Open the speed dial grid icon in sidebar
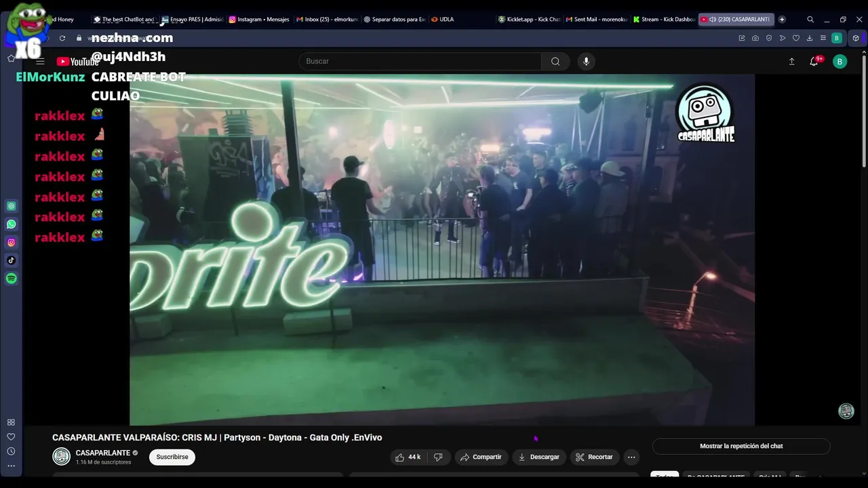 pos(11,422)
